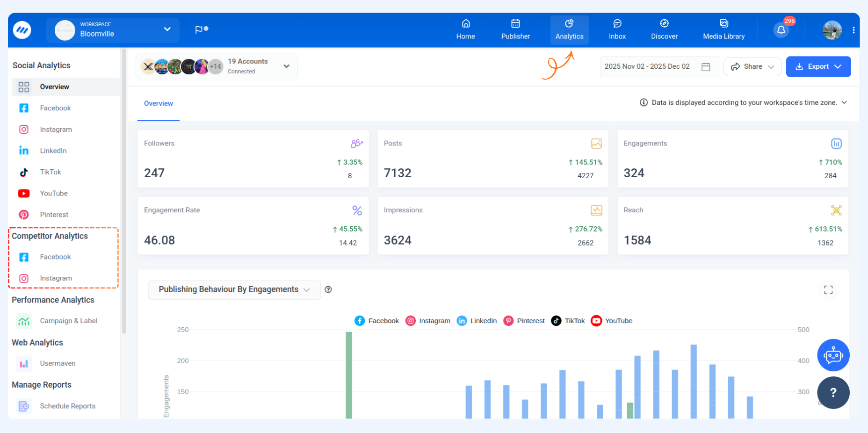The height and width of the screenshot is (433, 868).
Task: Toggle TikTok series in chart legend
Action: 568,321
